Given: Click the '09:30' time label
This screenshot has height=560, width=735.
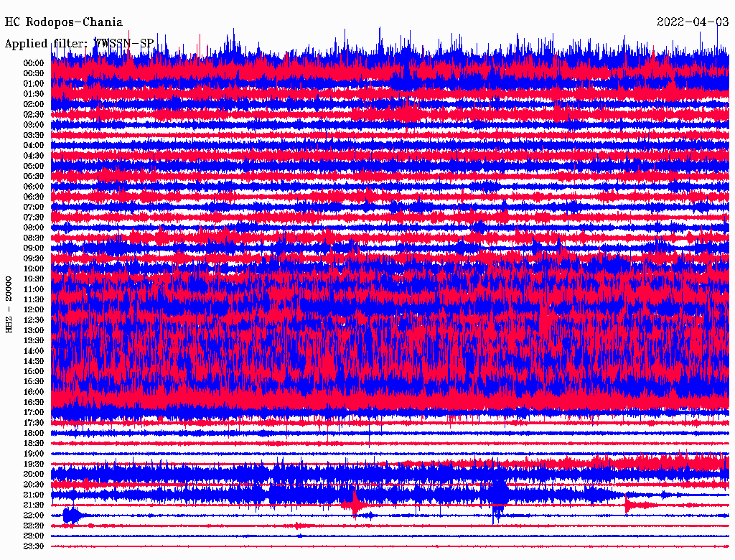Looking at the screenshot, I should [x=34, y=259].
